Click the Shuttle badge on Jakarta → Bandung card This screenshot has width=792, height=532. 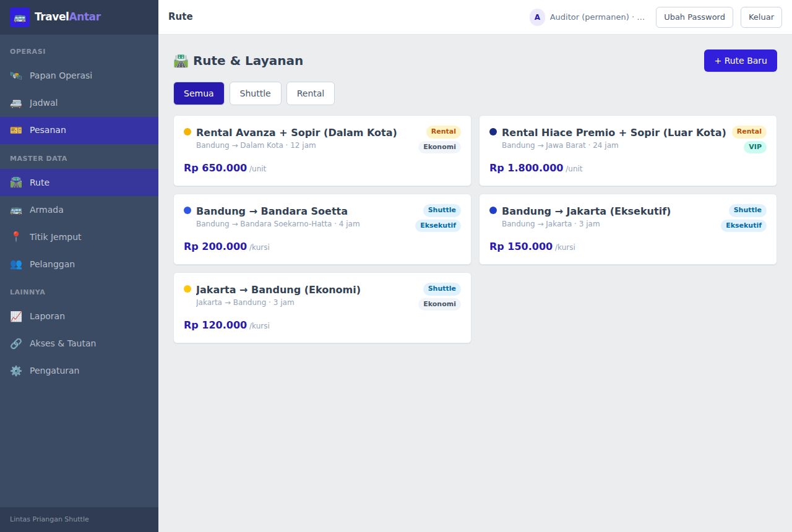pyautogui.click(x=442, y=289)
